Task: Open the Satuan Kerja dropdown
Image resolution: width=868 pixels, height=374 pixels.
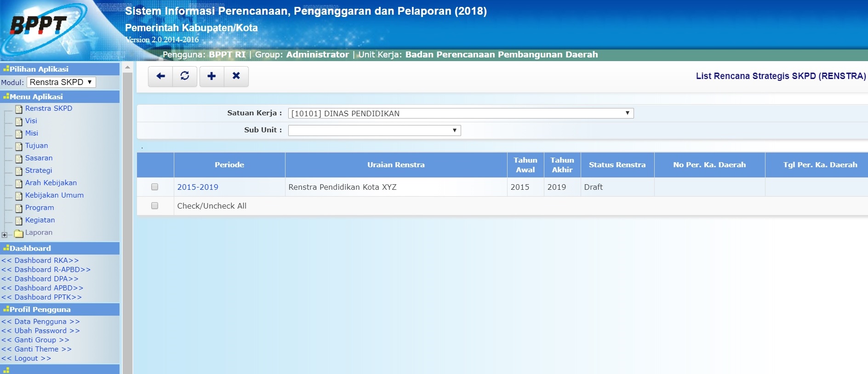Action: click(x=461, y=113)
